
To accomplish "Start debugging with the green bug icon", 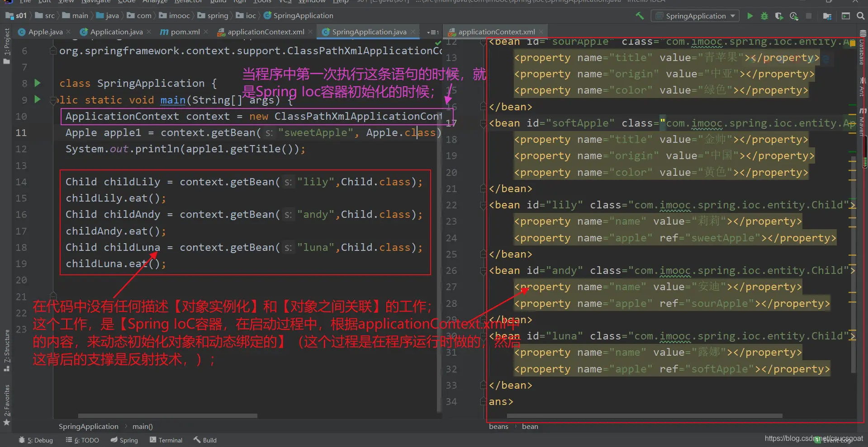I will point(764,16).
